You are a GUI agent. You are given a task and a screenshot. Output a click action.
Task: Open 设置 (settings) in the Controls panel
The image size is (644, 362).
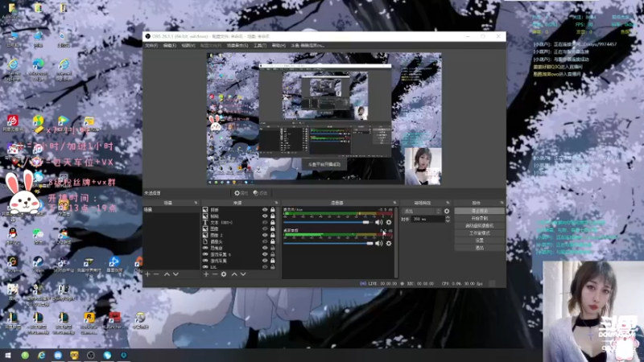(x=479, y=241)
